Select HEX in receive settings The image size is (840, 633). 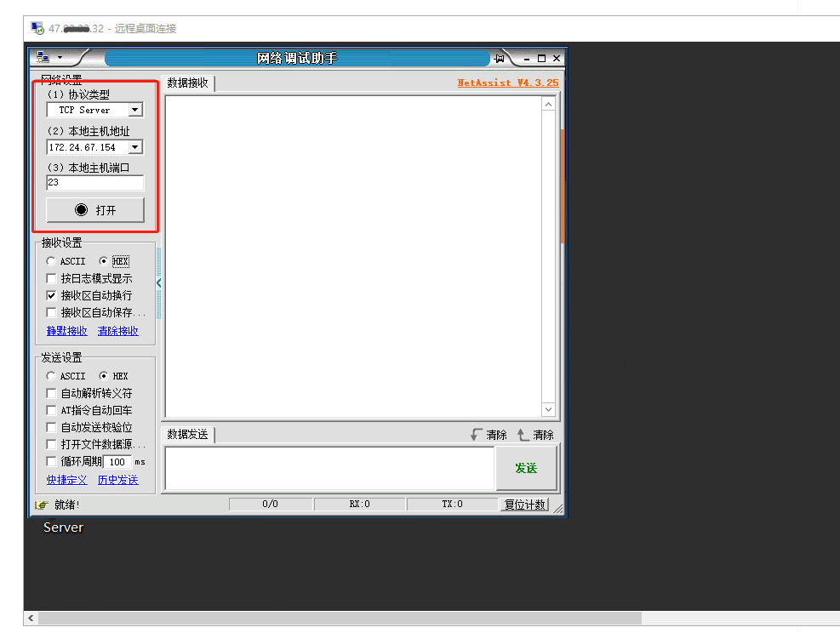[103, 261]
